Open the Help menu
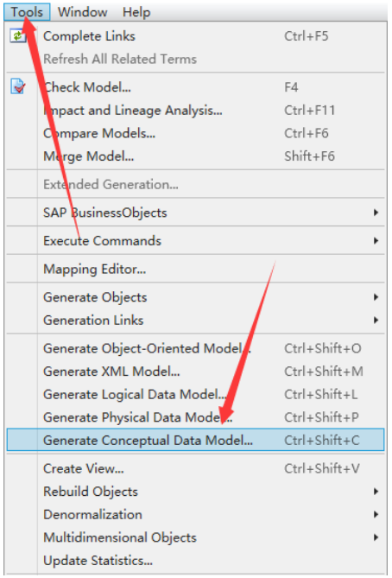 136,12
